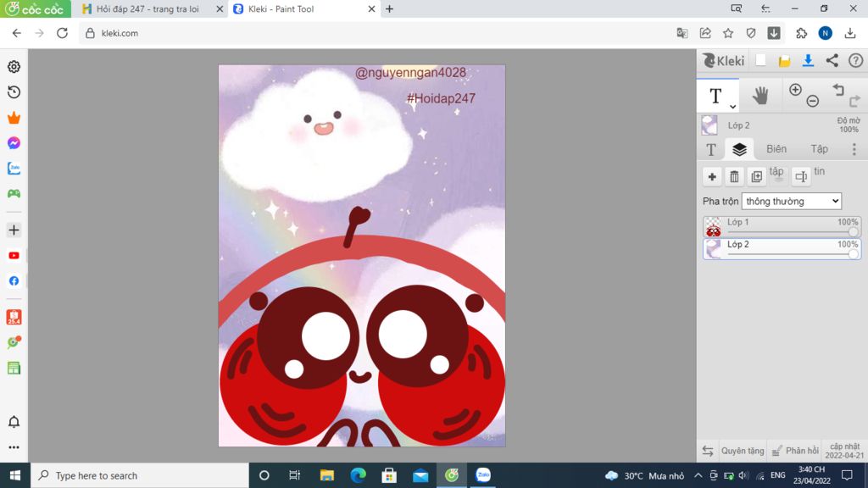The width and height of the screenshot is (868, 488).
Task: Expand the tool selection chevron under Text tool
Action: pos(732,106)
